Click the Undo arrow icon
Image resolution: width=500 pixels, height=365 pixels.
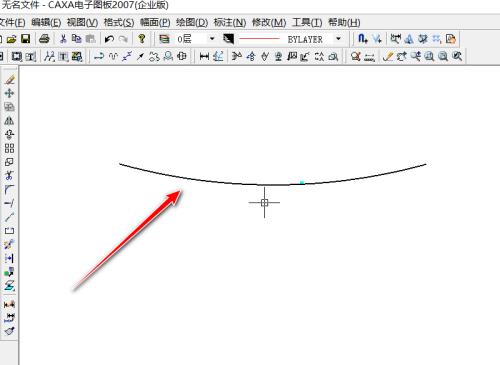(109, 39)
